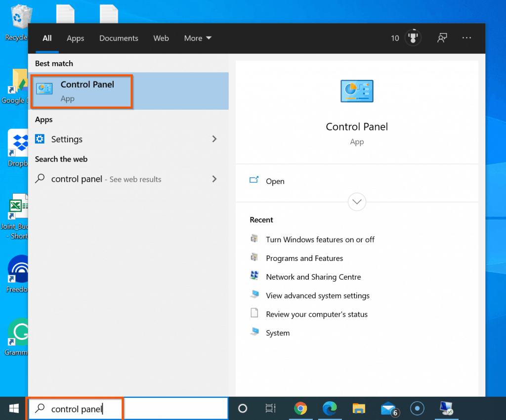
Task: Launch Microsoft Edge from the taskbar
Action: pos(330,409)
